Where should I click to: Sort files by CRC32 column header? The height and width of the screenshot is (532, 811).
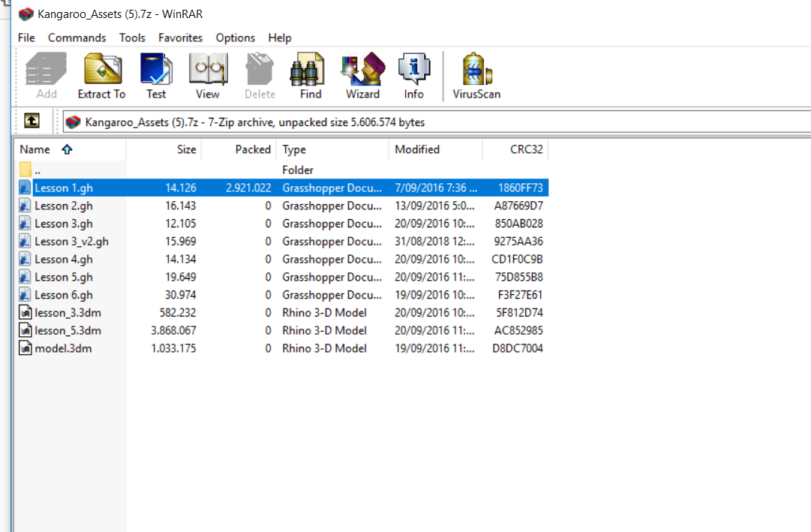[515, 149]
